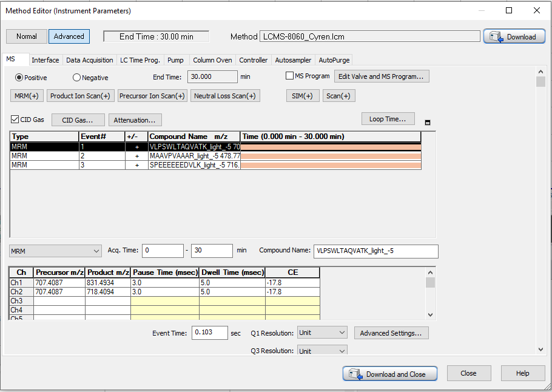Image resolution: width=552 pixels, height=392 pixels.
Task: Toggle the MS Program checkbox
Action: [289, 76]
